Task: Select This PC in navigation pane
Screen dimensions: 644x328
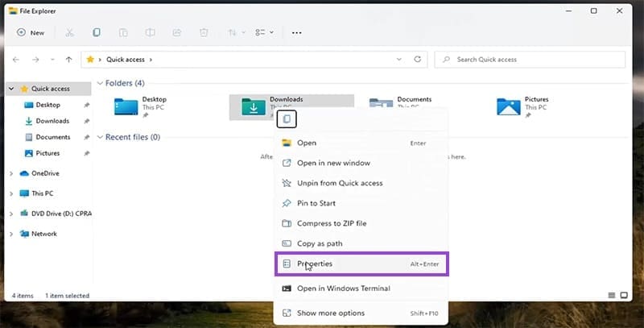Action: coord(43,193)
